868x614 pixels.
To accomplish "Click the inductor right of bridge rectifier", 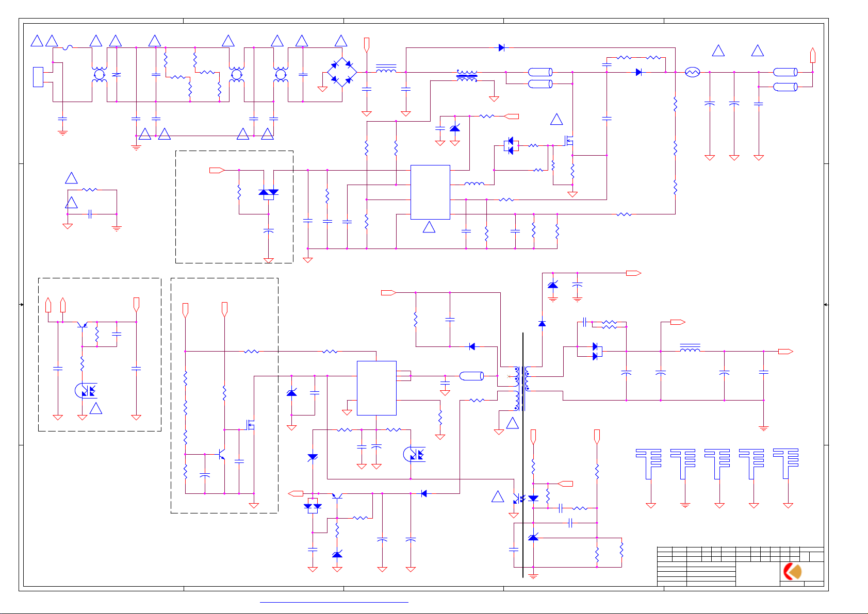I will (386, 69).
